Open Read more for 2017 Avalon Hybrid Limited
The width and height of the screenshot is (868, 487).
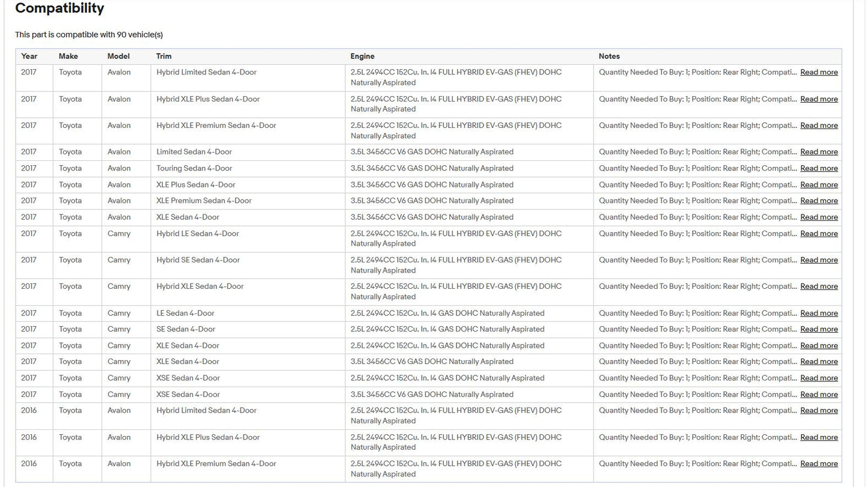point(819,72)
